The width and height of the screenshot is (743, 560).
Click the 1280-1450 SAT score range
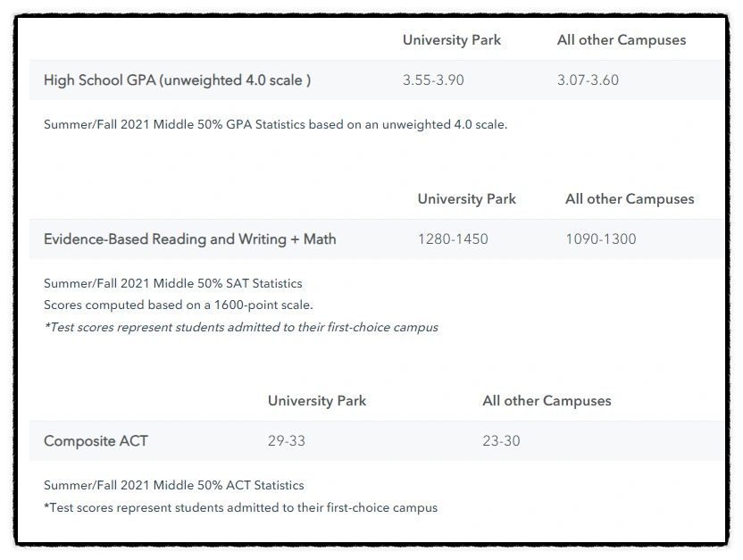(453, 238)
